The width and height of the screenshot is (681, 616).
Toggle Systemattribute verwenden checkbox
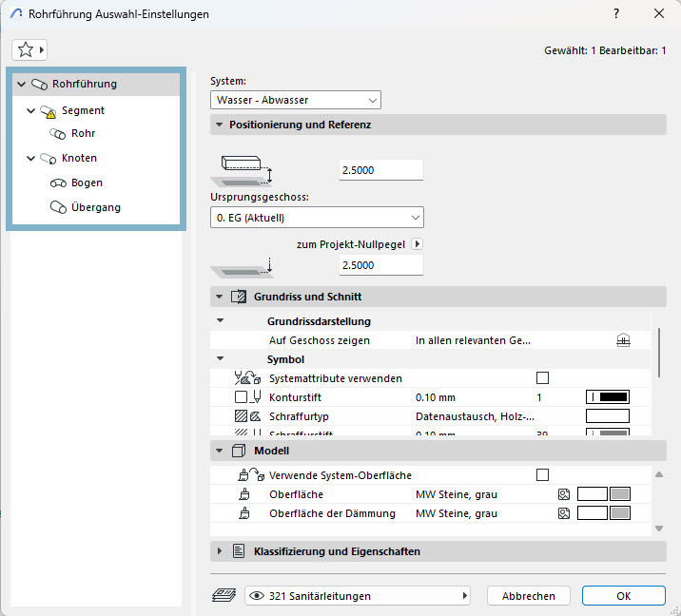[542, 377]
